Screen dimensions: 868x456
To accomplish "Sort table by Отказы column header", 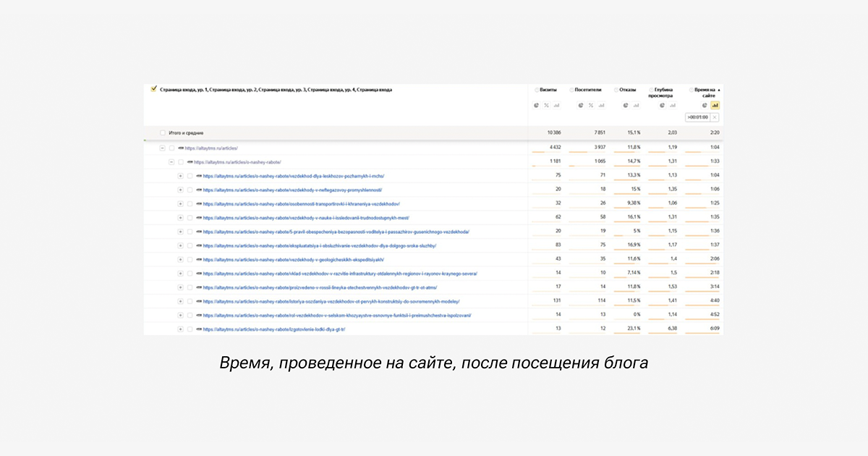I will [x=629, y=90].
